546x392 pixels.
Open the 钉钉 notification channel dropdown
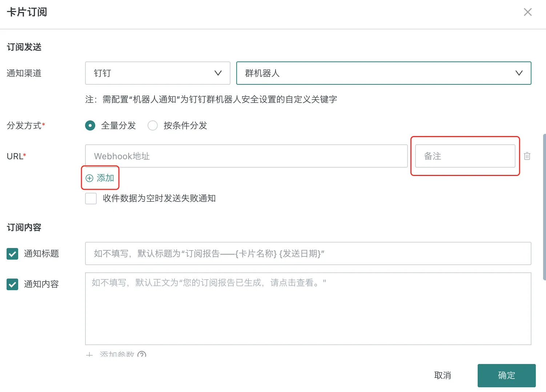(x=157, y=73)
